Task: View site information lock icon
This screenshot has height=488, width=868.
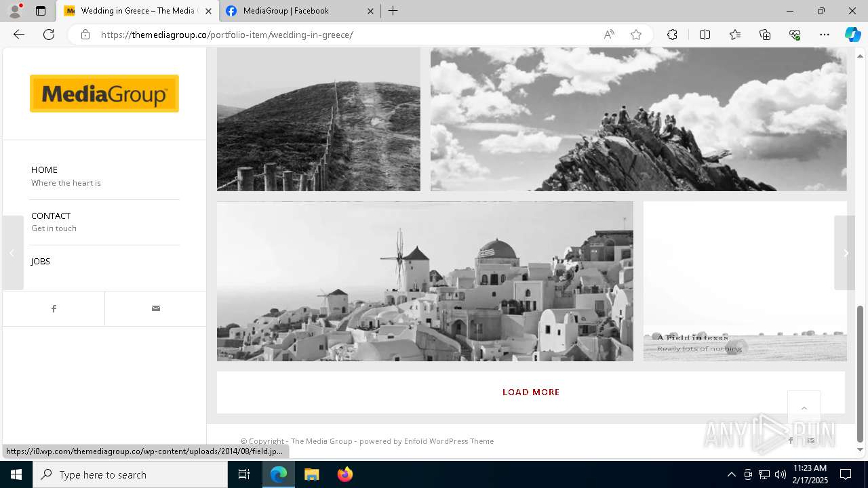Action: pyautogui.click(x=85, y=35)
